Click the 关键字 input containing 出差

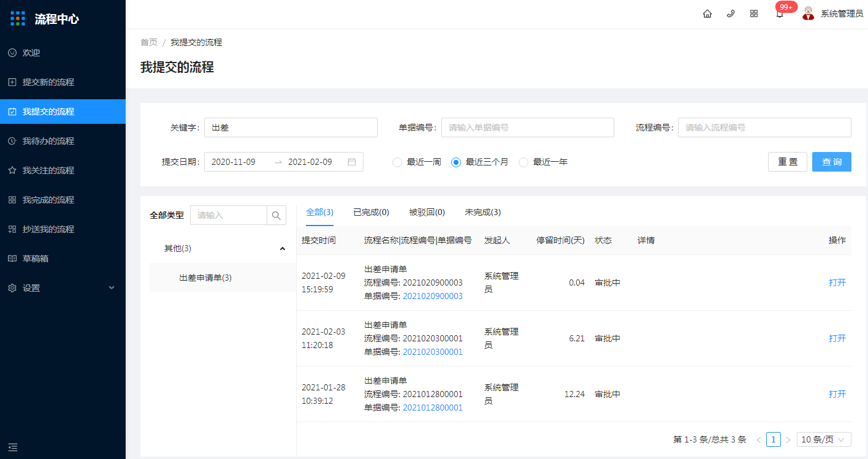click(x=291, y=127)
